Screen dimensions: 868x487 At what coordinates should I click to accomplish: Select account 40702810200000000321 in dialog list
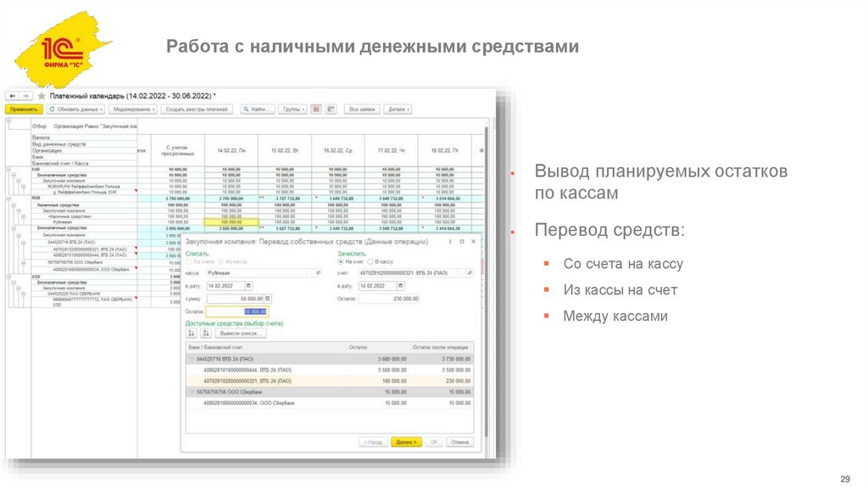330,381
